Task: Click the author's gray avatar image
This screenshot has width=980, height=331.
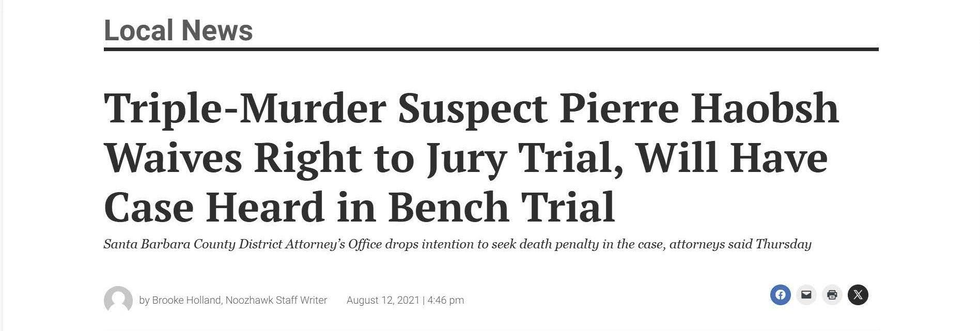Action: click(118, 300)
